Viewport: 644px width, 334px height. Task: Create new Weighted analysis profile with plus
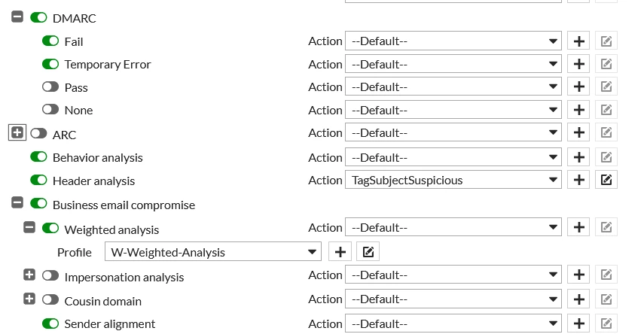(x=340, y=251)
